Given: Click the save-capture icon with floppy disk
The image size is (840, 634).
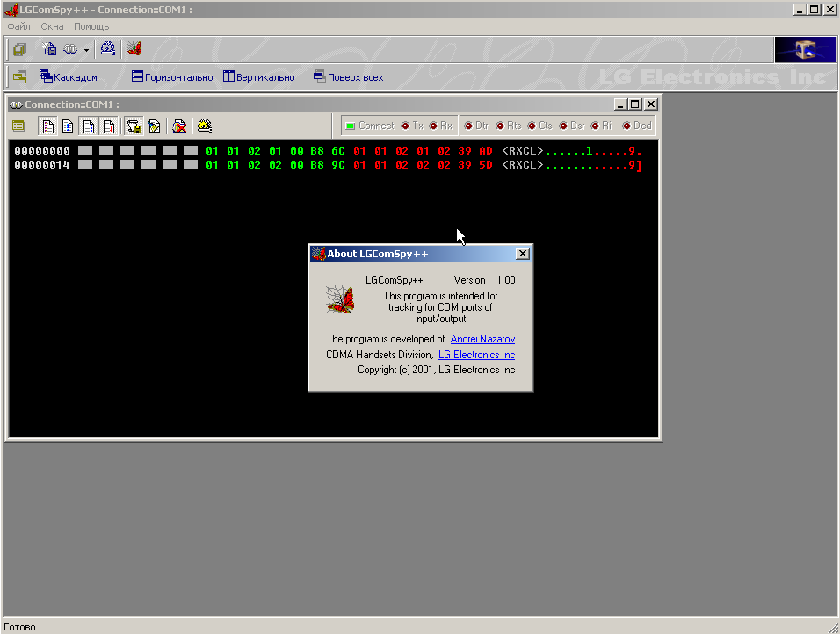Looking at the screenshot, I should [134, 126].
